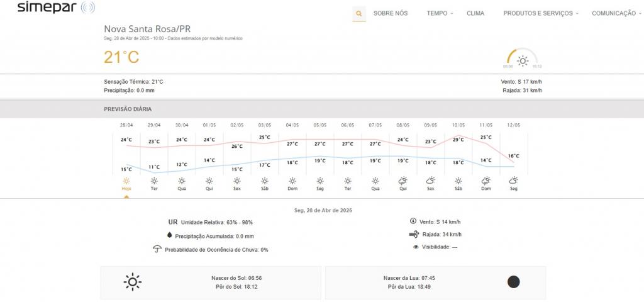This screenshot has width=644, height=302.
Task: Click the large sun icon beside sunrise times
Action: [132, 282]
